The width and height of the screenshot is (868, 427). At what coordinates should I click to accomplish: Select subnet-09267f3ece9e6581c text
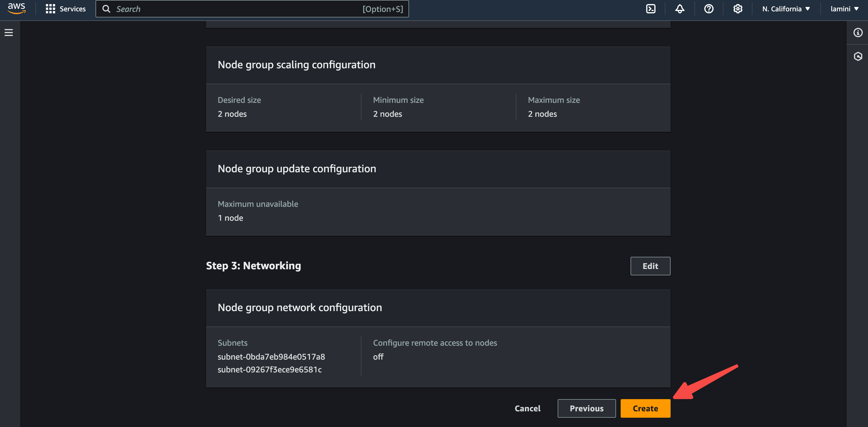(x=270, y=369)
